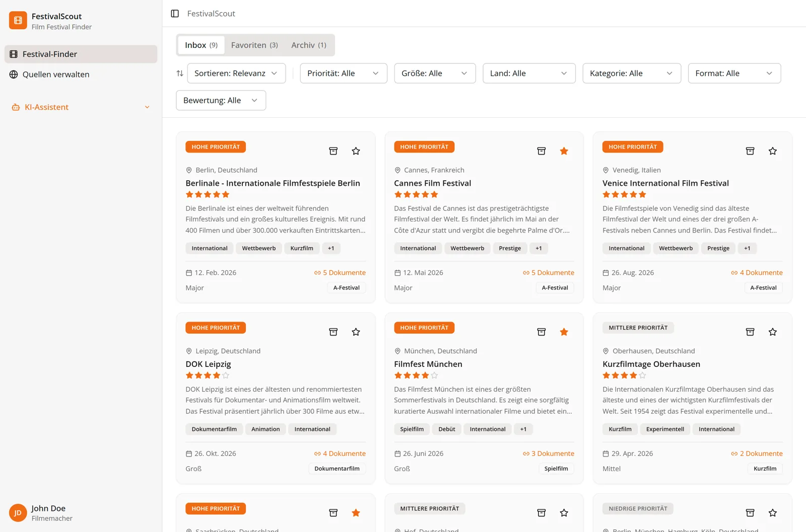806x532 pixels.
Task: Favorite DOK Leipzig with the star
Action: [356, 332]
